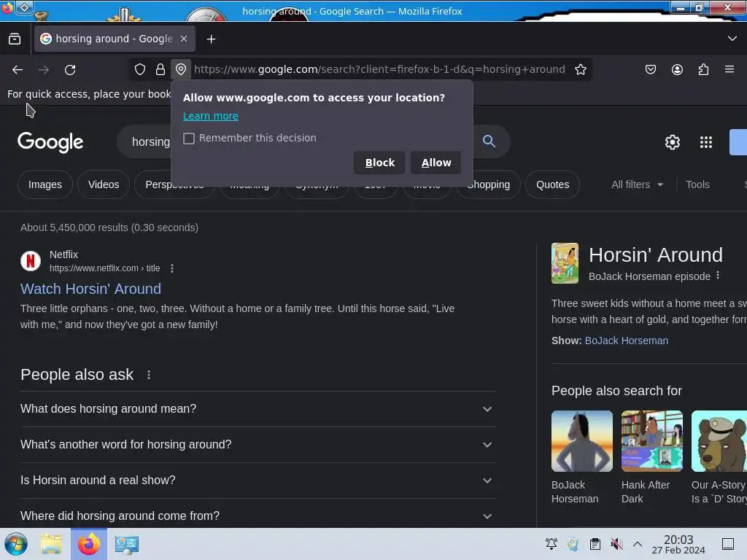747x560 pixels.
Task: Open the Save to Pocket icon
Action: pyautogui.click(x=650, y=69)
